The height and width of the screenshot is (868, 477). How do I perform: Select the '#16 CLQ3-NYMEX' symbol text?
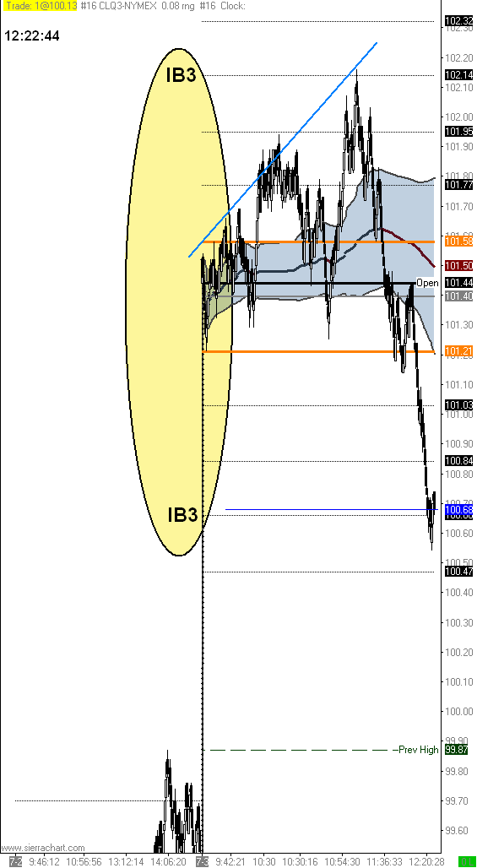point(118,6)
